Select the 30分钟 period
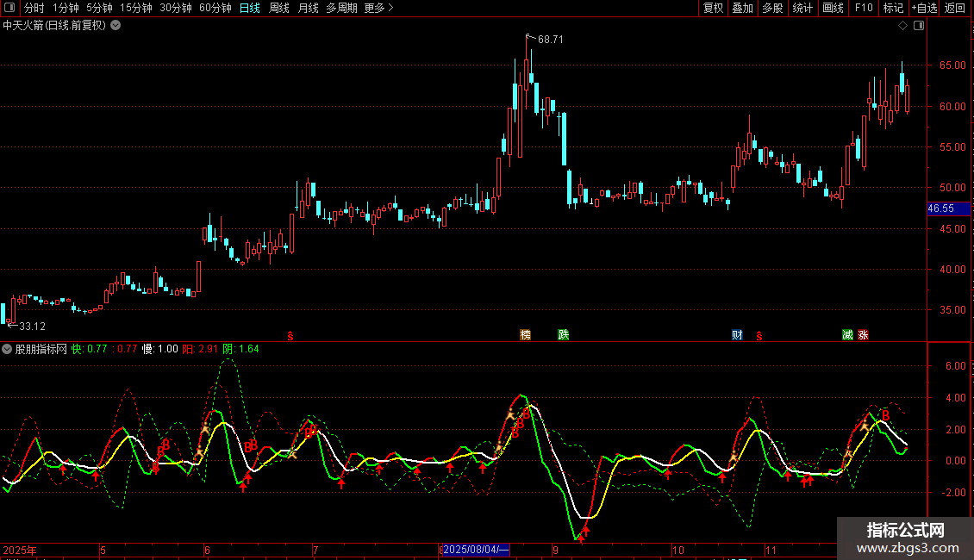The width and height of the screenshot is (974, 560). [x=175, y=8]
